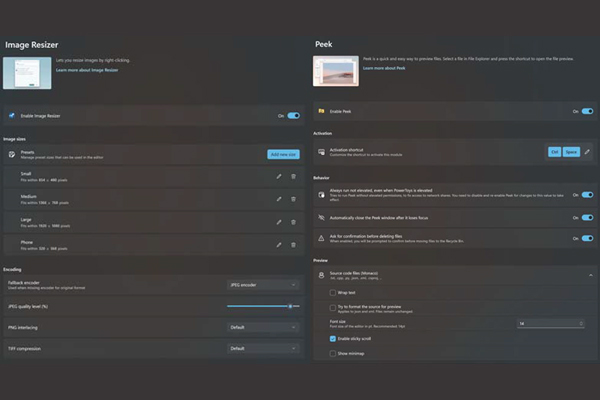Edit the Peek activation shortcut pencil
This screenshot has width=600, height=400.
[587, 152]
